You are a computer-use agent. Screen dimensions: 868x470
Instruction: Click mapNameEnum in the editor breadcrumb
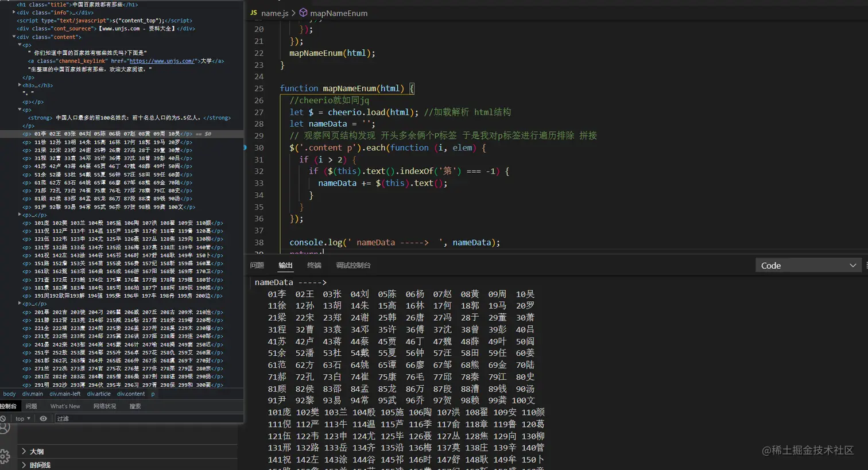[339, 13]
